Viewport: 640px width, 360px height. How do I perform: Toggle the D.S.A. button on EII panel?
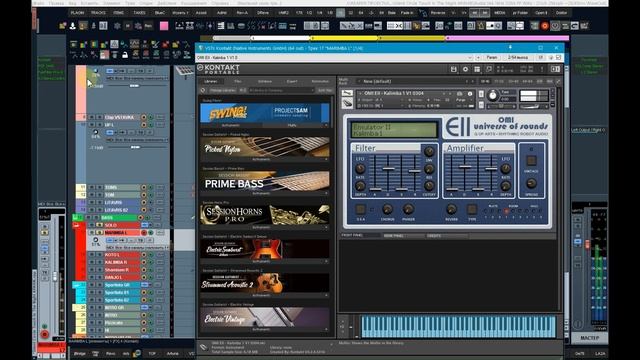coord(360,209)
